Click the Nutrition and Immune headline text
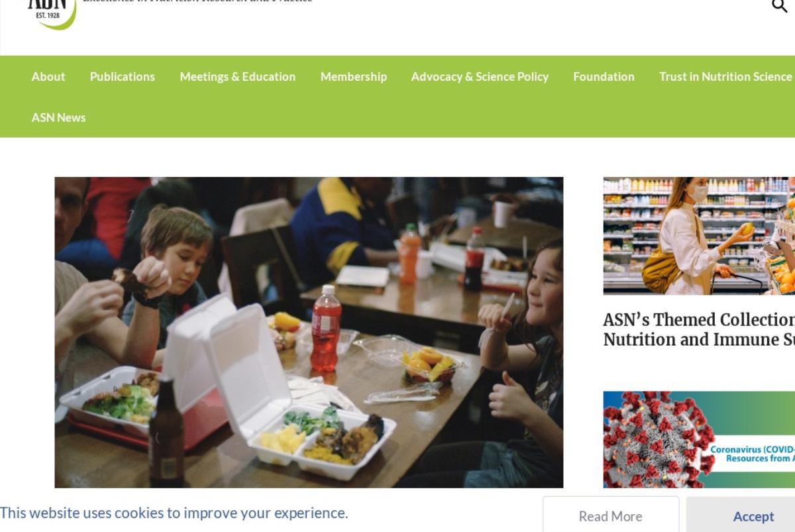Screen dimensions: 795x532 (699, 340)
